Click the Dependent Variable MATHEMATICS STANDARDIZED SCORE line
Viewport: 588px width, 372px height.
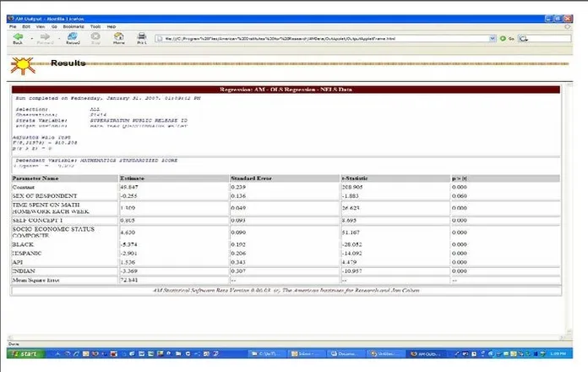[x=96, y=161]
